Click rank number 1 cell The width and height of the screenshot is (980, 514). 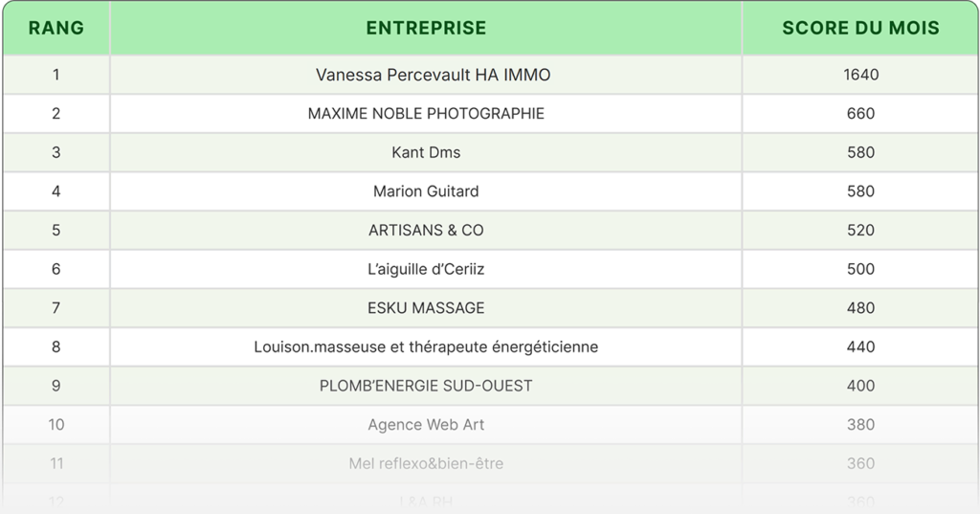(x=56, y=75)
